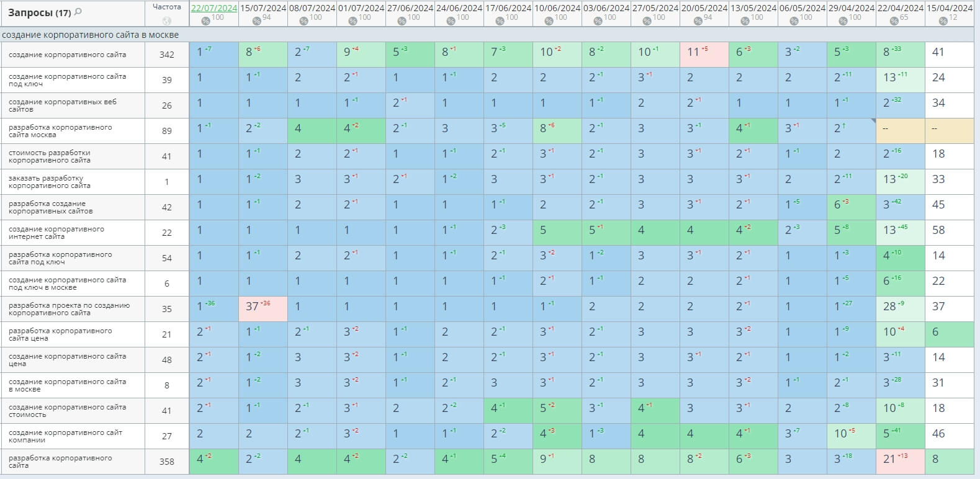Image resolution: width=980 pixels, height=479 pixels.
Task: Sort by the Частота column header
Action: click(x=167, y=7)
